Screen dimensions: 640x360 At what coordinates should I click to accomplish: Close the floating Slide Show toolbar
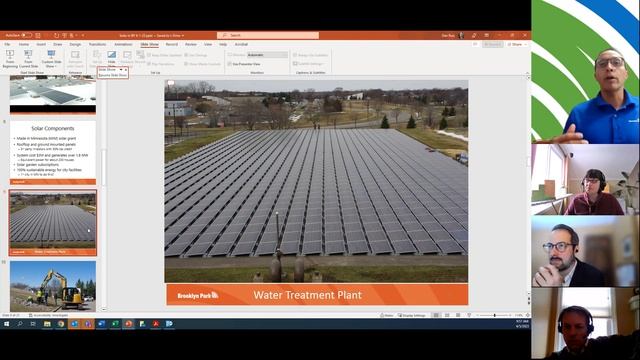[126, 70]
